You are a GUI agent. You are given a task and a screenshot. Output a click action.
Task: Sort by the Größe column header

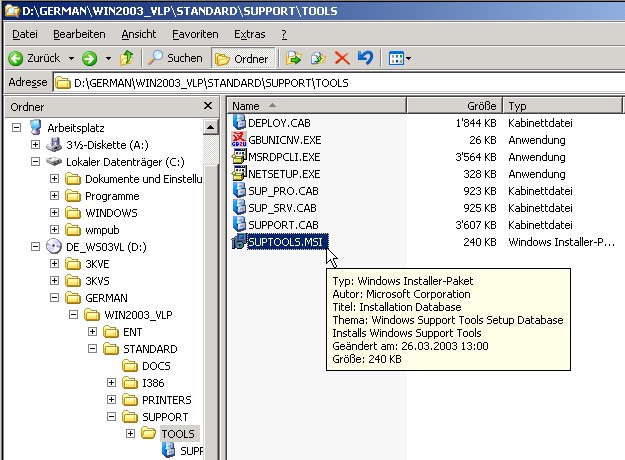click(x=454, y=106)
